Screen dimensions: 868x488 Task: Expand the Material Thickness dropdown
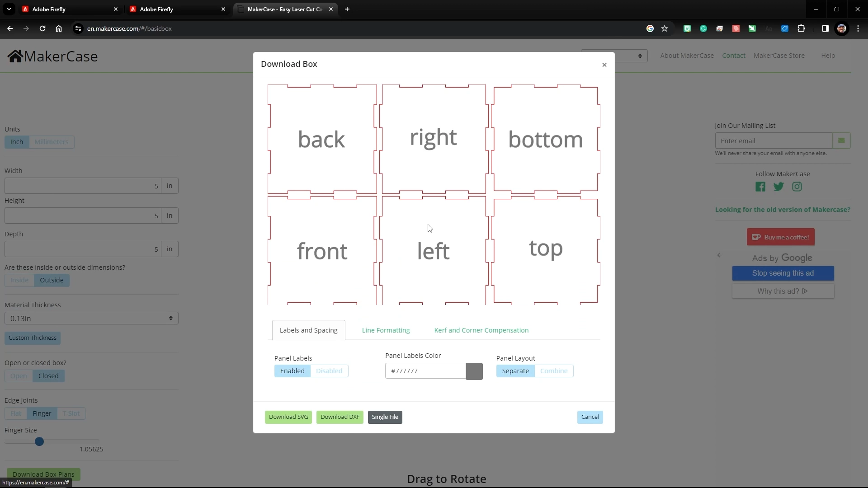click(91, 318)
